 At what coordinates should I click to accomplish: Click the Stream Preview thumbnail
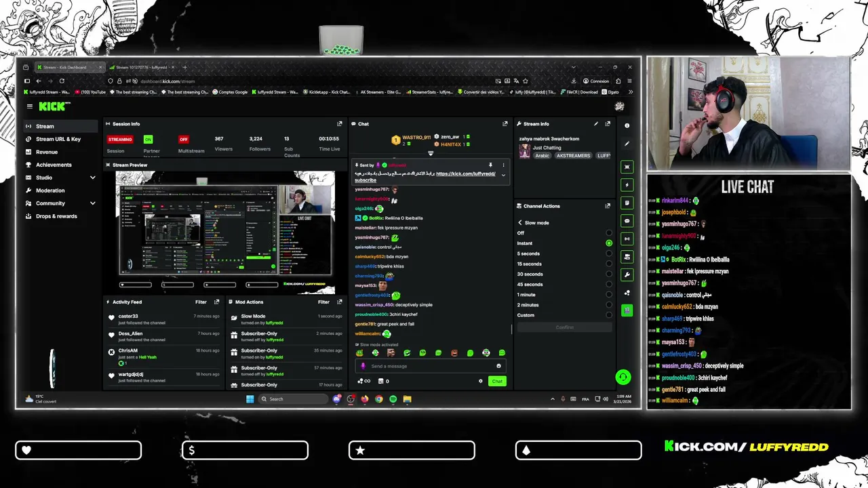(x=225, y=233)
